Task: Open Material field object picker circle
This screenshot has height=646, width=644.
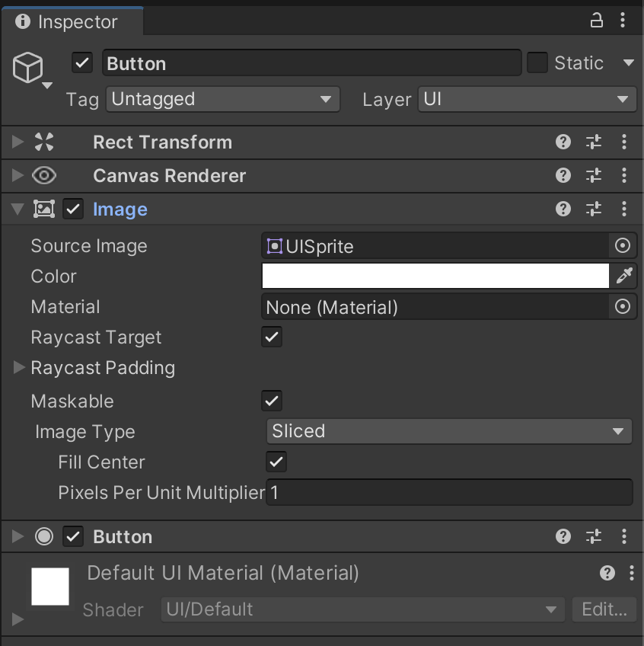Action: [x=622, y=307]
